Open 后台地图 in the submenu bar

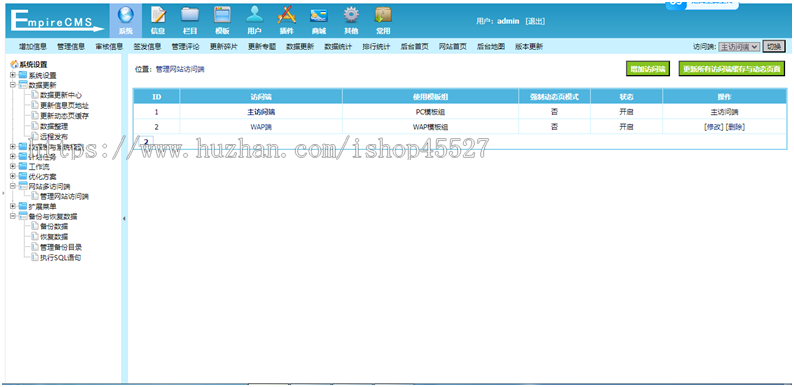point(491,47)
